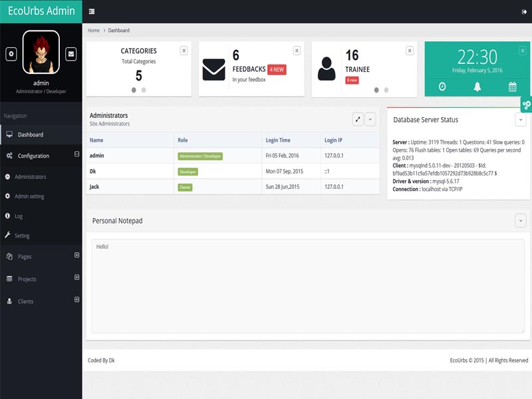The height and width of the screenshot is (399, 532).
Task: Open the calendar icon in time widget
Action: click(x=512, y=87)
